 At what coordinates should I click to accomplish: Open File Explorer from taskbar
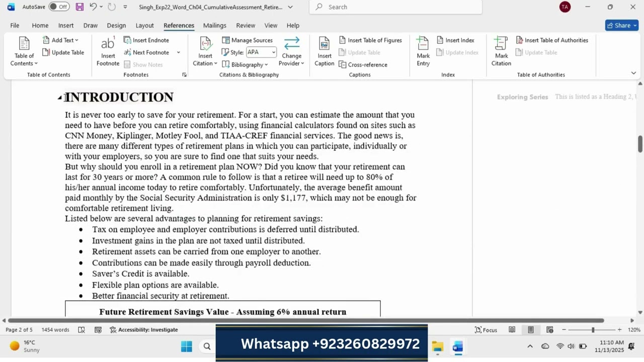(x=437, y=346)
